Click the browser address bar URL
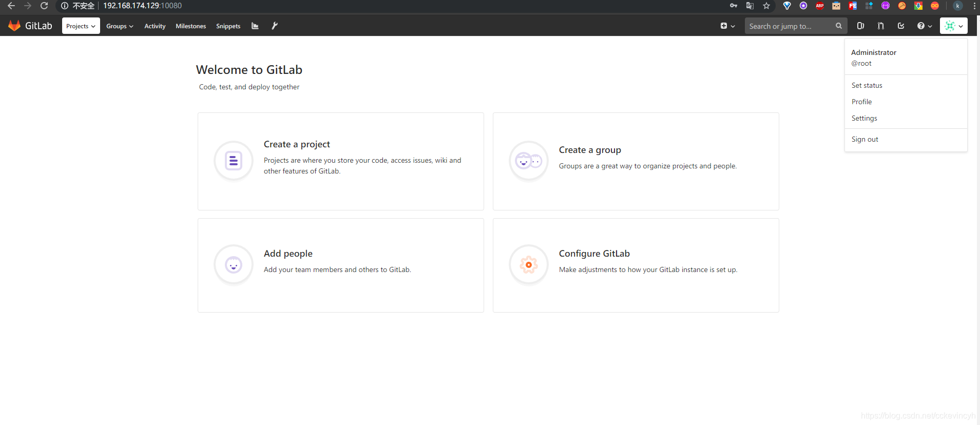This screenshot has height=425, width=980. (142, 6)
